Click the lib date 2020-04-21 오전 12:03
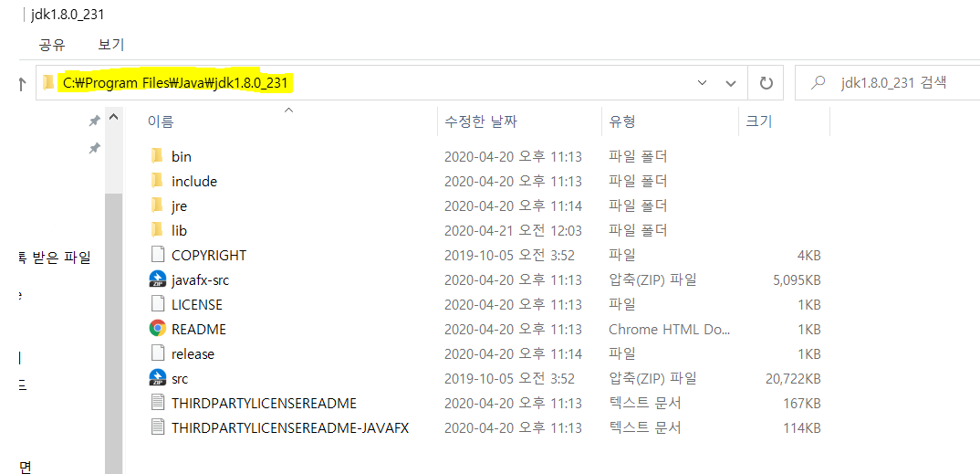The width and height of the screenshot is (980, 474). (513, 231)
